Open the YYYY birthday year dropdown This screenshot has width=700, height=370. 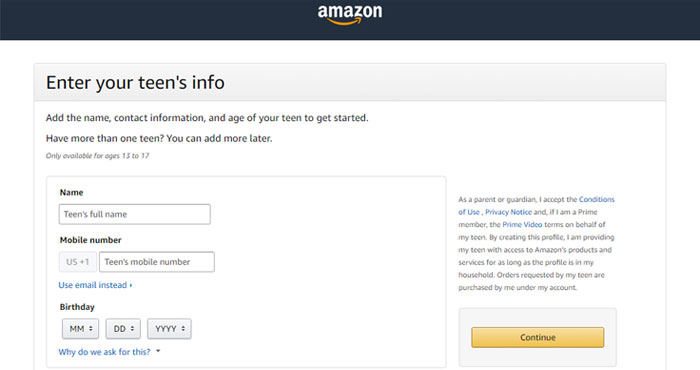point(169,329)
